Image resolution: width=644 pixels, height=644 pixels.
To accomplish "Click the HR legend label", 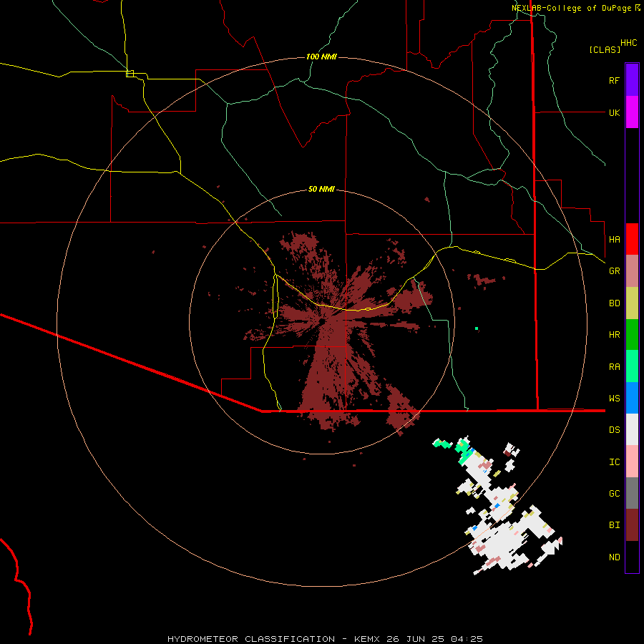I will [x=614, y=335].
